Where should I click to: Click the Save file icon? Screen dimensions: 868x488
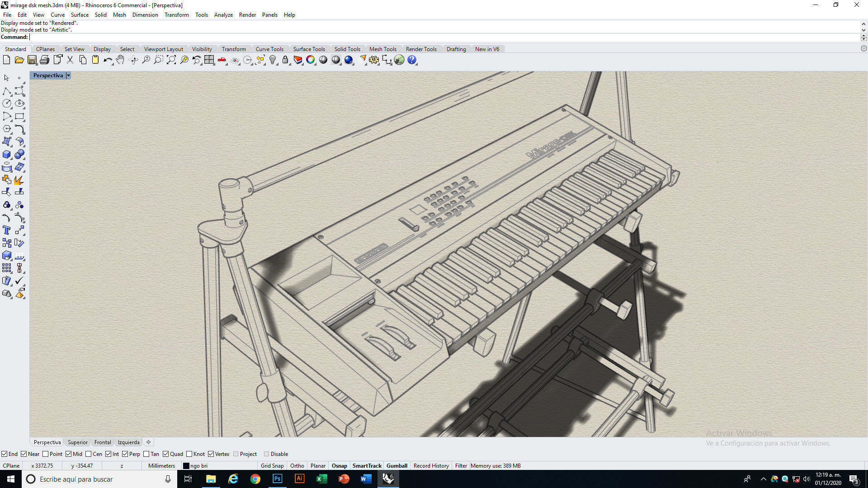[32, 60]
